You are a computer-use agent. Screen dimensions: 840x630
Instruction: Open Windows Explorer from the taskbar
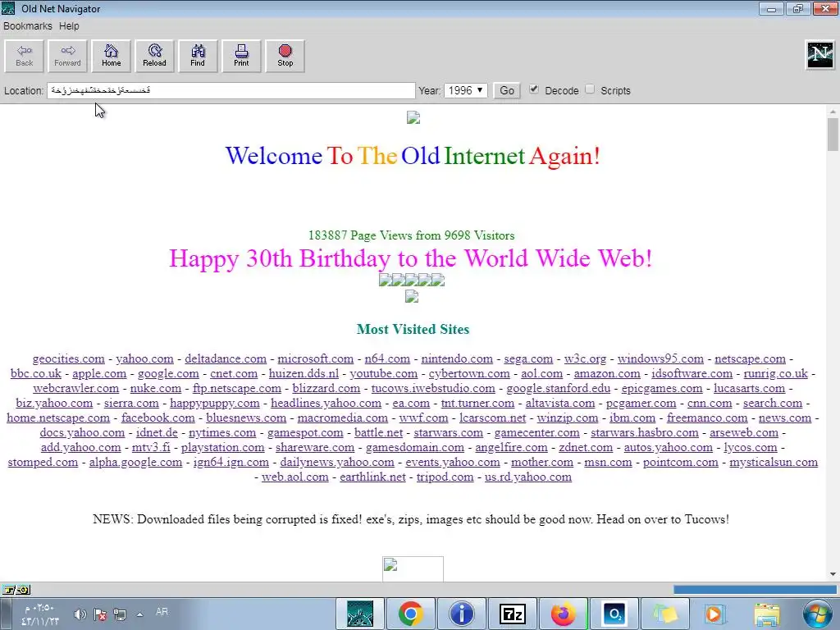coord(767,614)
